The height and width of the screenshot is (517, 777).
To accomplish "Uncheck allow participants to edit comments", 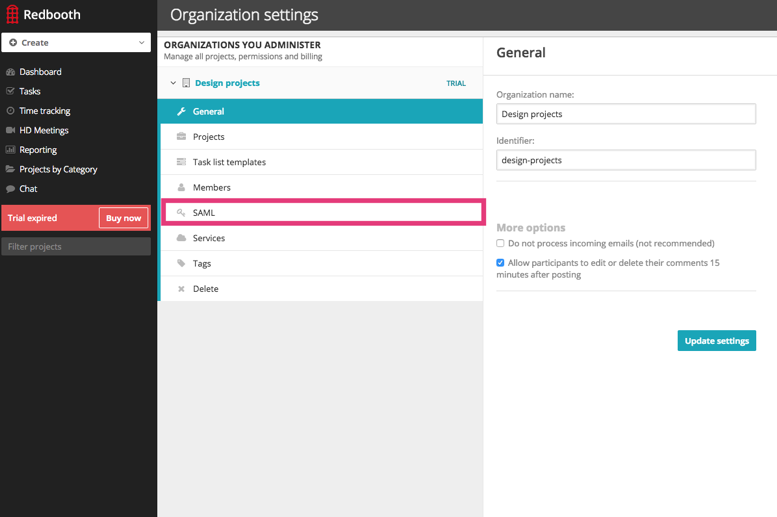I will pyautogui.click(x=501, y=263).
